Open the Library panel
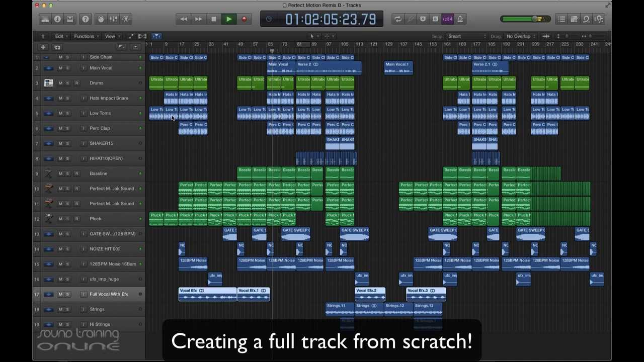Screen dimensions: 644x362 tap(45, 19)
